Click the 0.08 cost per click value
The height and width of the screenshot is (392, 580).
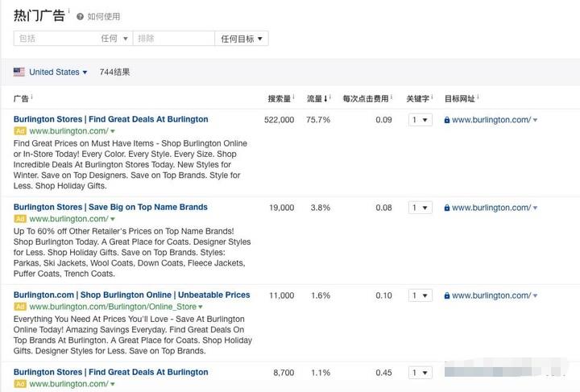(383, 208)
